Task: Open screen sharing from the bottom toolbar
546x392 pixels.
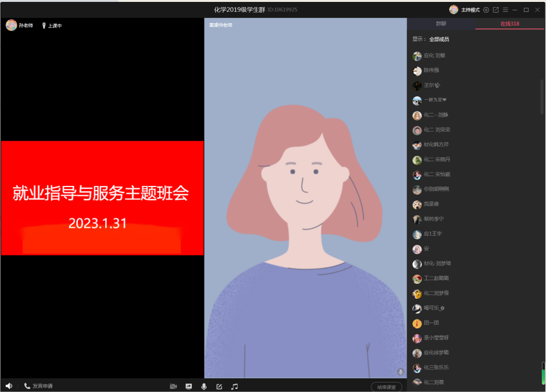Action: tap(189, 387)
